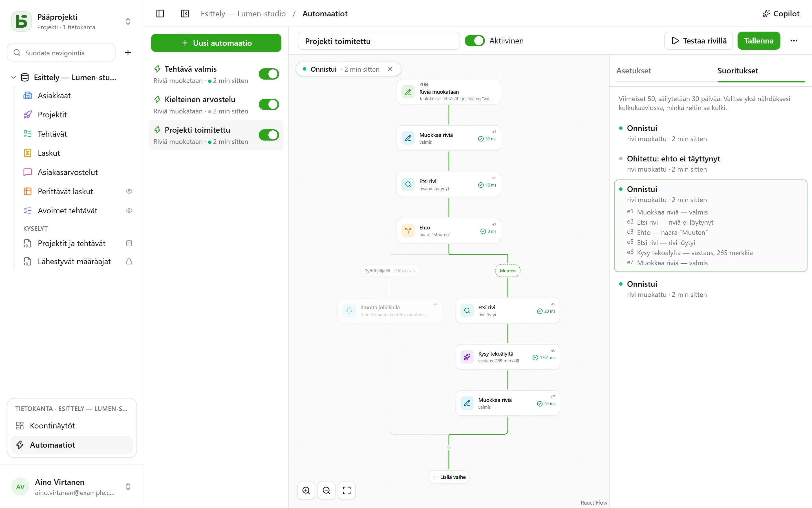Select the Ehto branch step node
The height and width of the screenshot is (508, 812).
[449, 231]
